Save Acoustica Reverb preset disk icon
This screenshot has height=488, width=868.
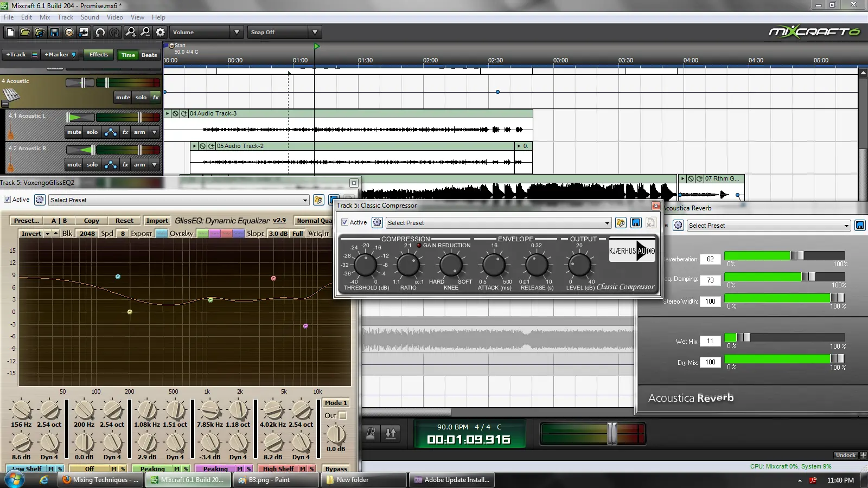click(860, 226)
